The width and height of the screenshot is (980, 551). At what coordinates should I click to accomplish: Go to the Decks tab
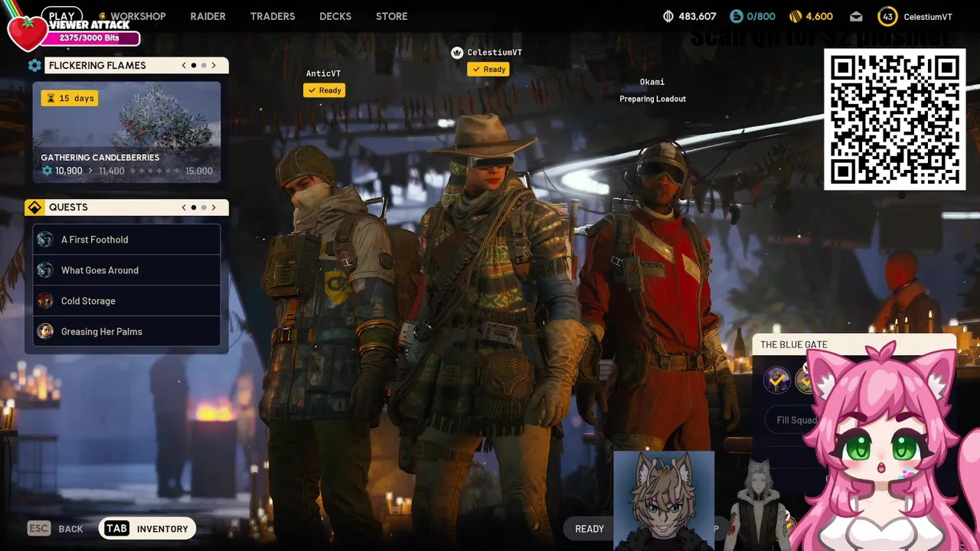tap(335, 16)
